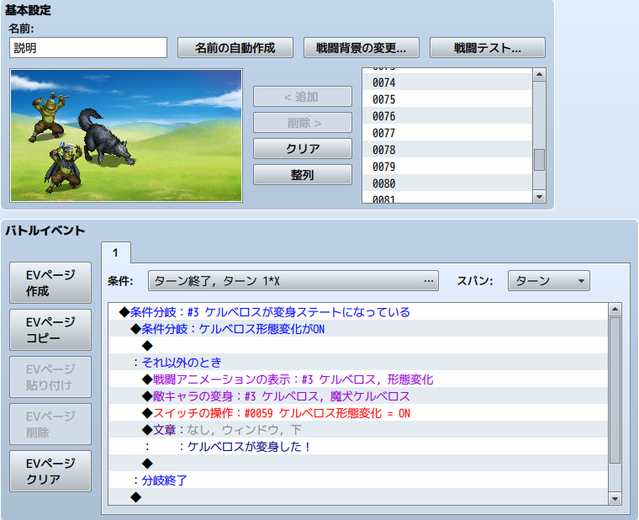Viewport: 639px width, 520px height.
Task: Click the 整列 align button
Action: coord(302,174)
